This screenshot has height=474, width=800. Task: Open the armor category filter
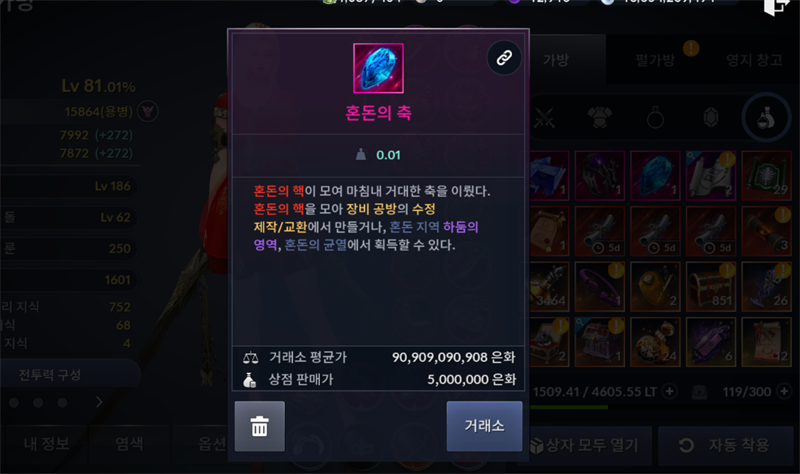(x=600, y=118)
